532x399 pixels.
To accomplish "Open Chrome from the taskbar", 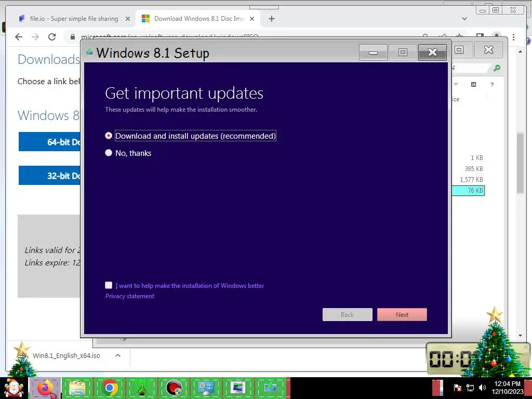I will pyautogui.click(x=109, y=388).
